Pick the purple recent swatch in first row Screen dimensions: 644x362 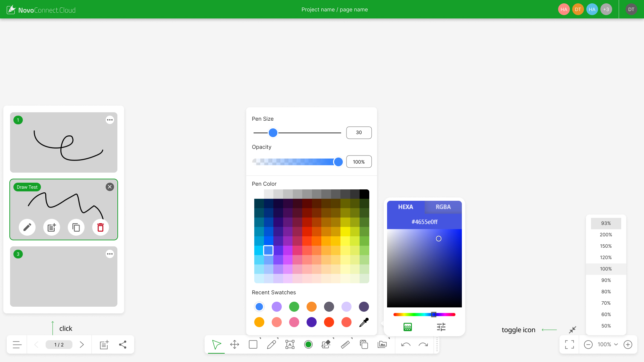tap(277, 307)
